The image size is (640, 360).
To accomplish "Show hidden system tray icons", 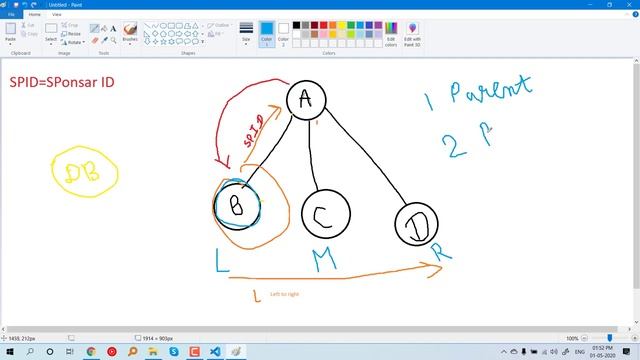I will (504, 351).
